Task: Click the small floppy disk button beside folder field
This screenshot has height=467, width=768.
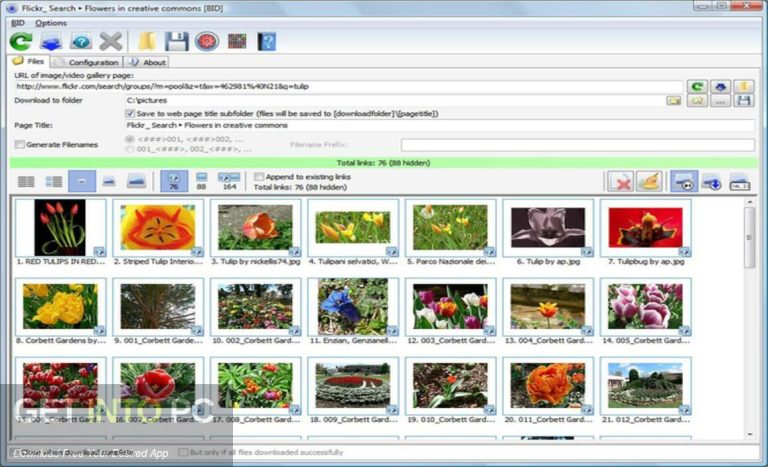Action: click(x=744, y=101)
